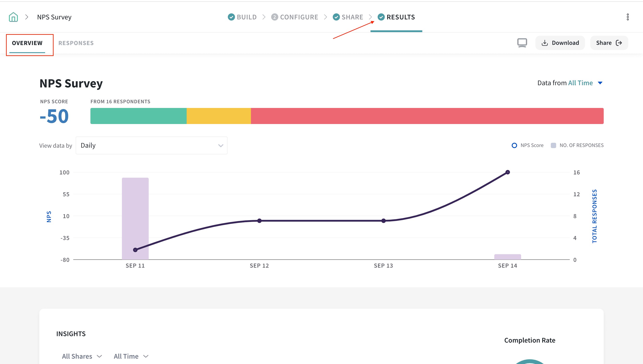The width and height of the screenshot is (643, 364).
Task: Toggle the NPS Score legend series
Action: (x=527, y=145)
